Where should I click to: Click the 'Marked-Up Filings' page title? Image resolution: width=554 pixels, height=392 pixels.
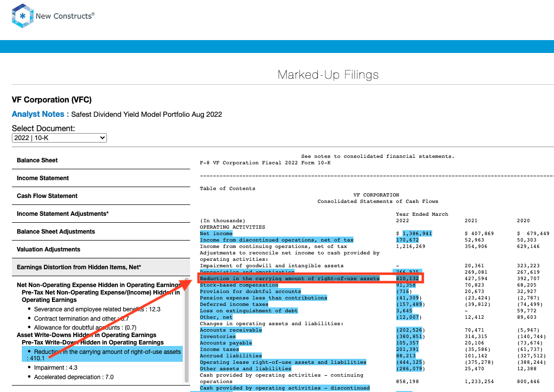pos(328,75)
